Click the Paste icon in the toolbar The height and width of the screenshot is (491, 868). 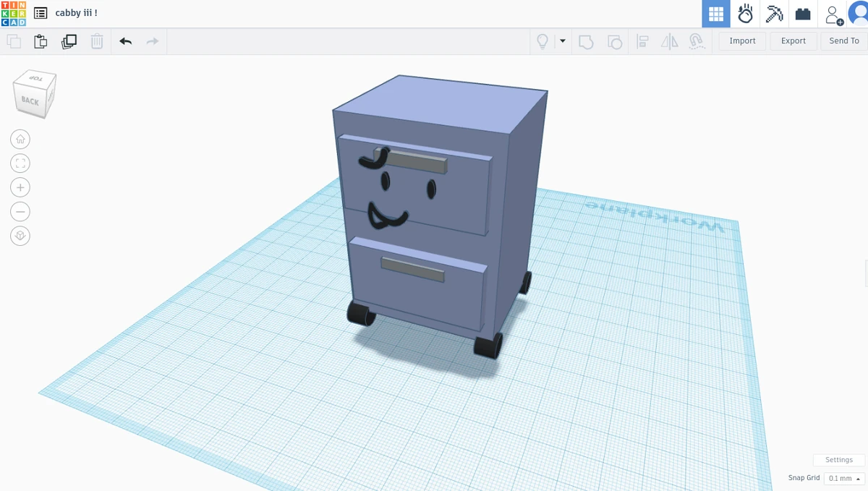tap(41, 41)
